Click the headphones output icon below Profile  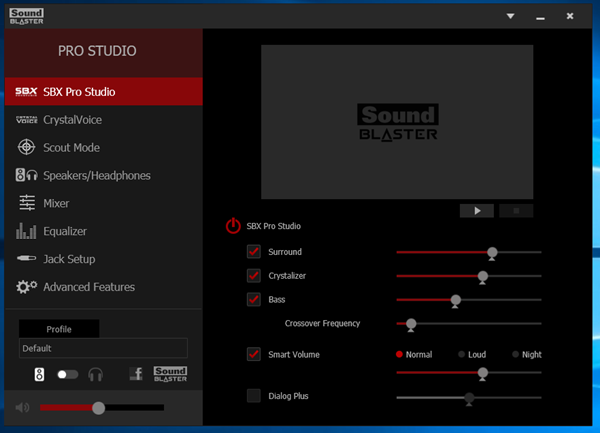[95, 374]
